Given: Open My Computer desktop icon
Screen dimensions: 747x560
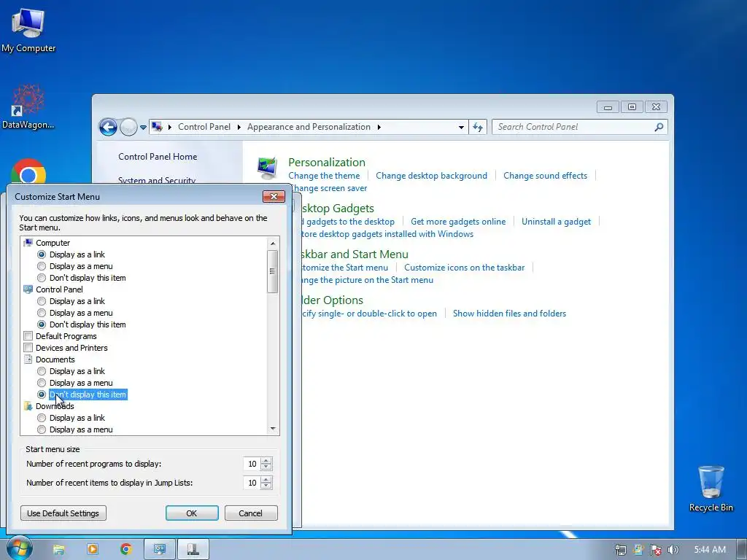Looking at the screenshot, I should (x=28, y=29).
